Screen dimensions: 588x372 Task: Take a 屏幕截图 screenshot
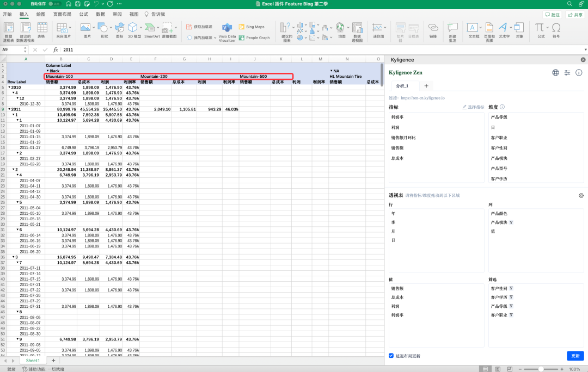169,30
